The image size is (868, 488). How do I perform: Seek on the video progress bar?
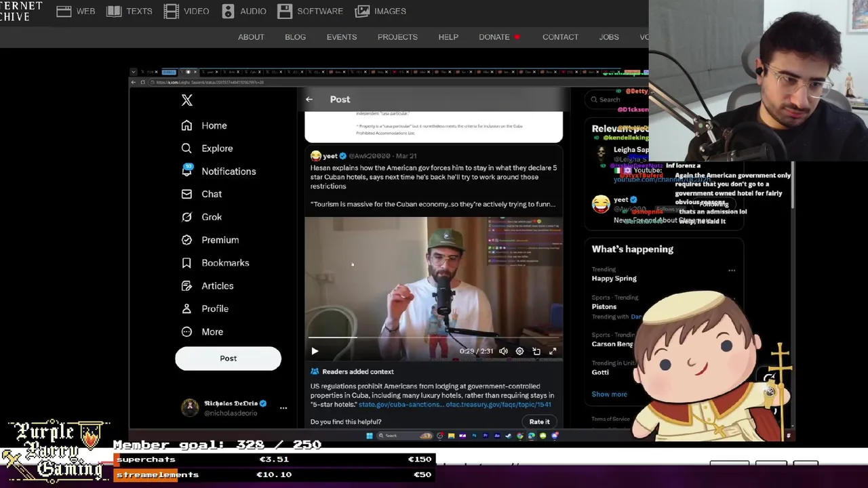(433, 337)
